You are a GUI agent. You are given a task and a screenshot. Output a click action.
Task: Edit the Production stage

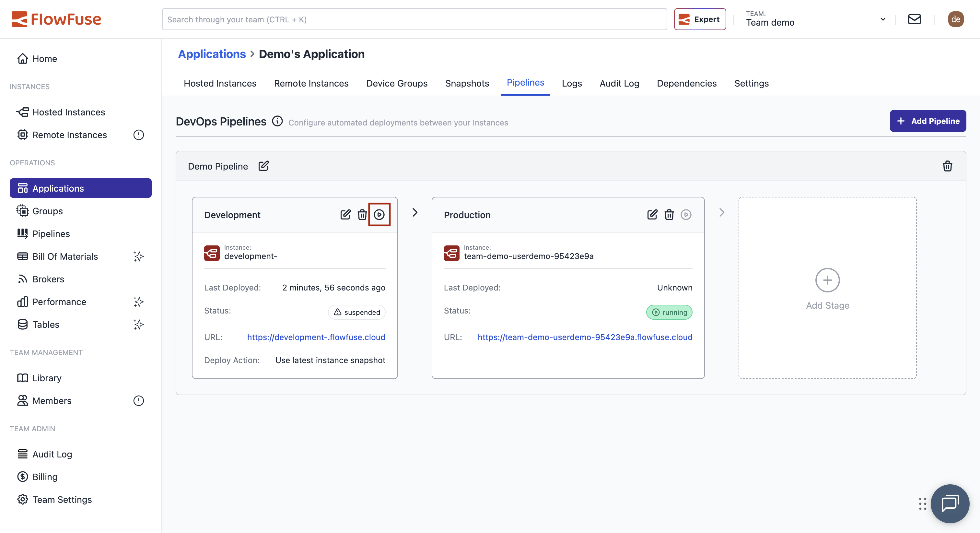point(652,215)
